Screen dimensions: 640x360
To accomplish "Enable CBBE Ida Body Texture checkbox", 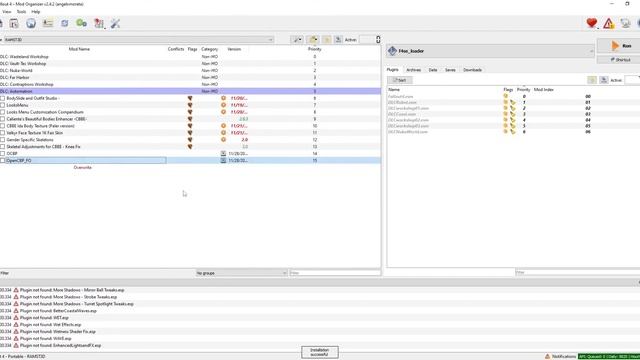I will point(2,126).
